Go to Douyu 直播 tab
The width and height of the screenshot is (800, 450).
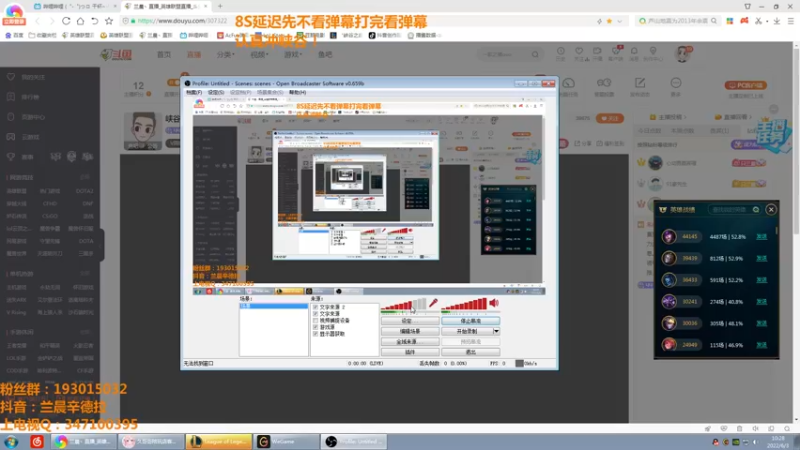[x=194, y=55]
